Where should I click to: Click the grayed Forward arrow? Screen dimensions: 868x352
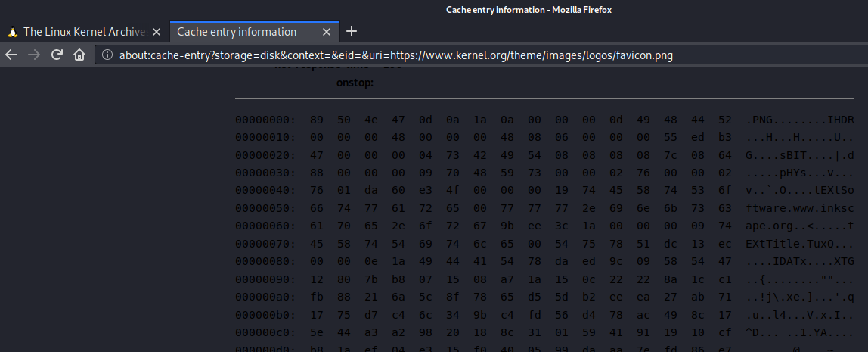click(34, 55)
